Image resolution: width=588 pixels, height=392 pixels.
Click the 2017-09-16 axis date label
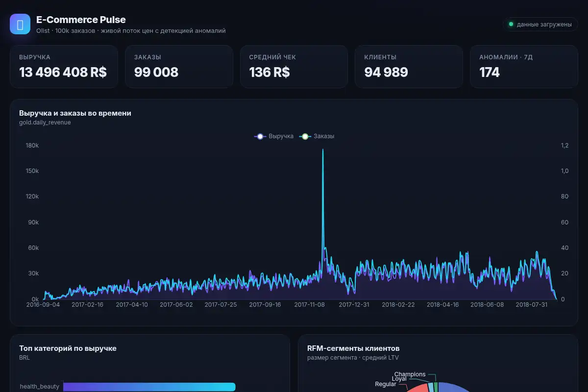[265, 304]
